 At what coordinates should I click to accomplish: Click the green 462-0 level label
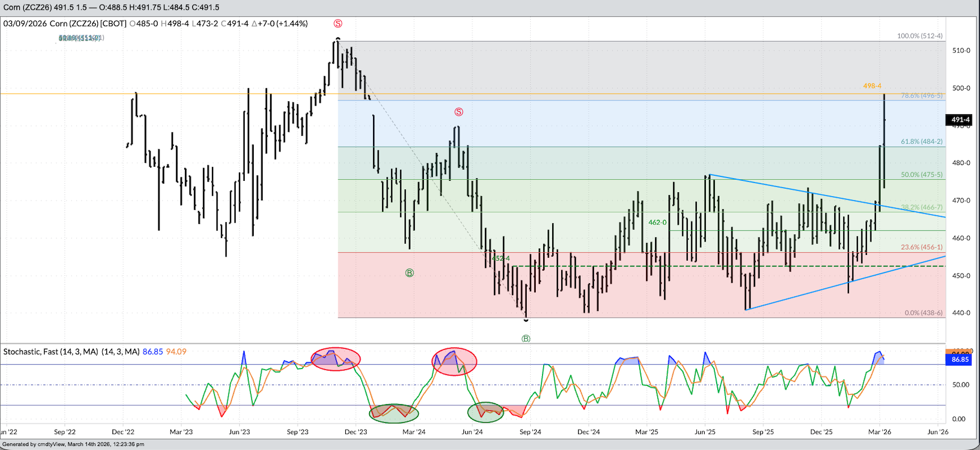coord(657,223)
